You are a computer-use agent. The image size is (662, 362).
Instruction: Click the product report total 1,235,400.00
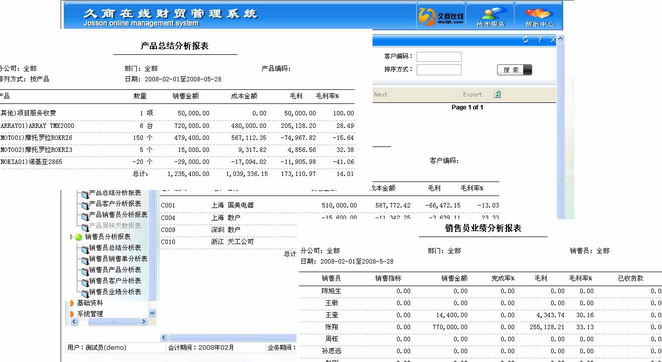pyautogui.click(x=188, y=174)
